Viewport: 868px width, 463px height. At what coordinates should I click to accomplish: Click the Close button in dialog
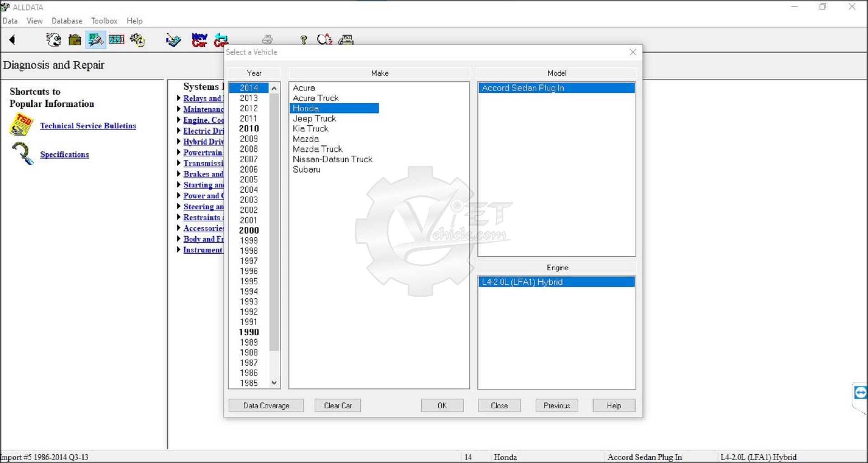pyautogui.click(x=499, y=406)
